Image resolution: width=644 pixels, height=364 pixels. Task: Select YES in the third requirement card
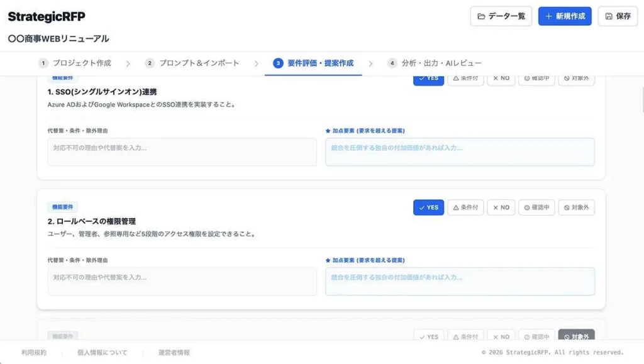coord(428,336)
